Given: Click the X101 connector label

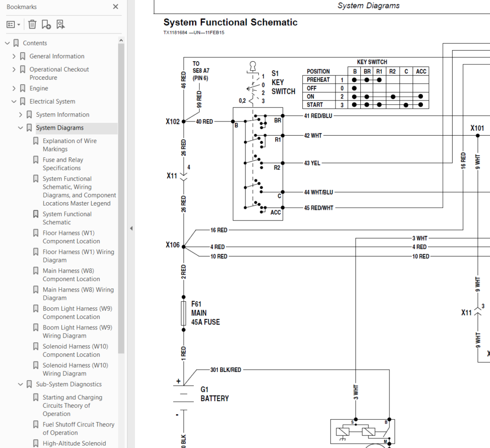Looking at the screenshot, I should (x=477, y=128).
